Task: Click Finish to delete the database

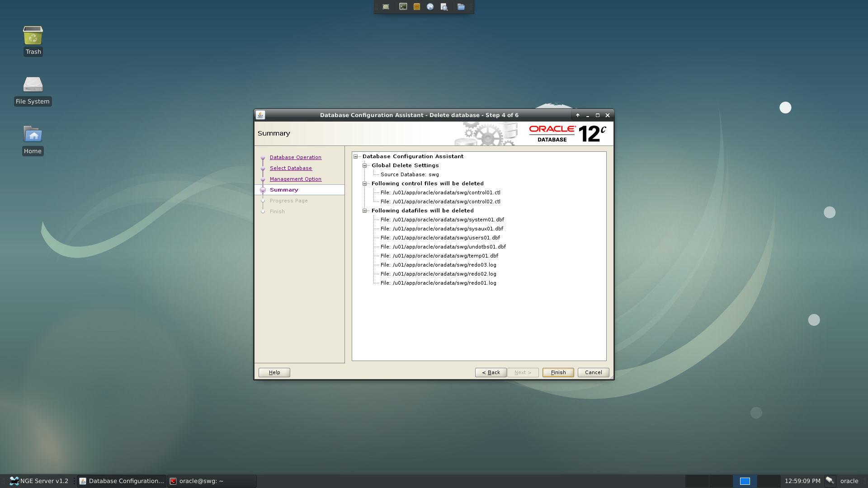Action: click(x=558, y=372)
